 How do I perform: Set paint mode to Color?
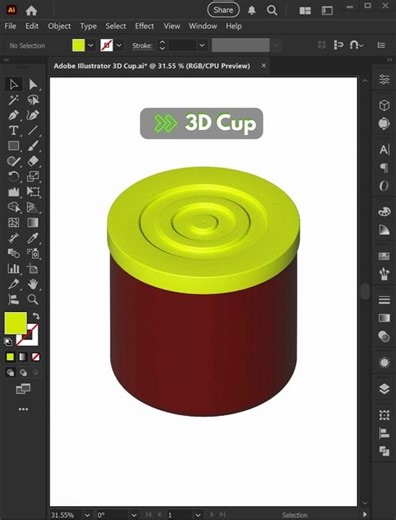[10, 357]
